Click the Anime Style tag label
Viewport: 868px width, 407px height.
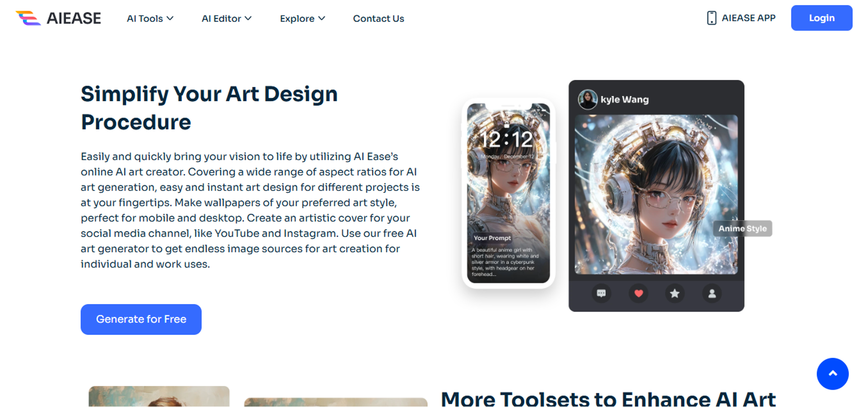742,229
